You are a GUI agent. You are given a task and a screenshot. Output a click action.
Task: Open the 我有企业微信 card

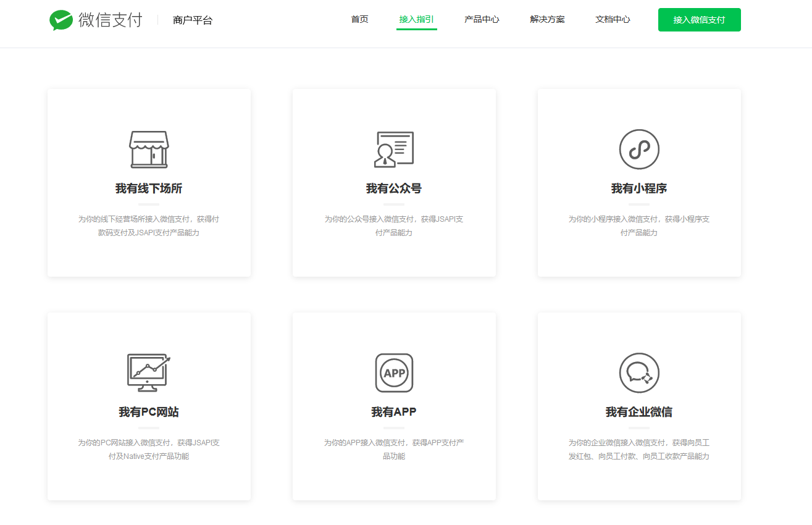tap(638, 406)
